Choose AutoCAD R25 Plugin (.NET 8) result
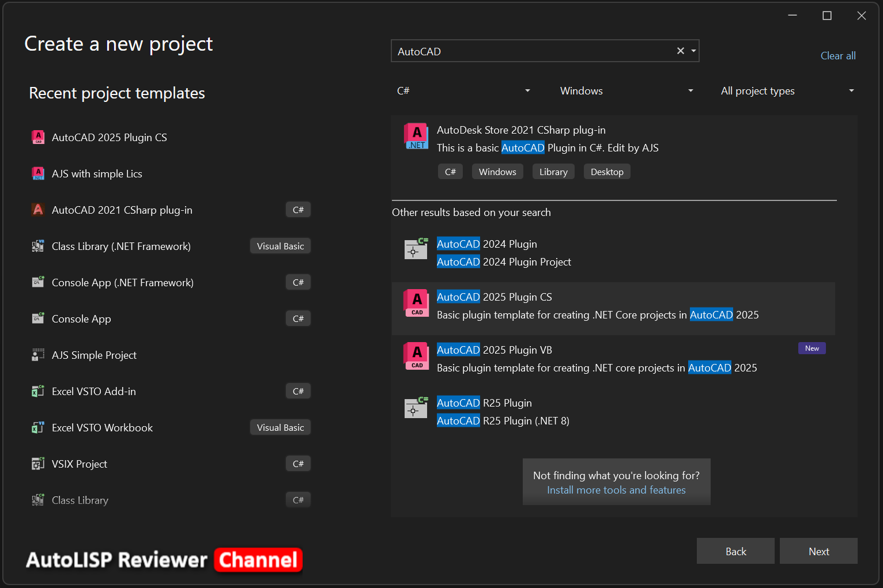Image resolution: width=883 pixels, height=588 pixels. point(614,414)
